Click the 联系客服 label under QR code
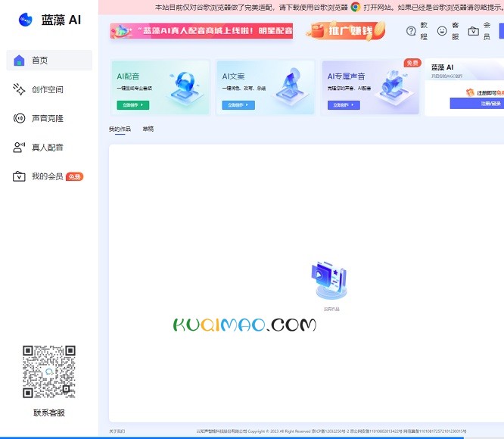The image size is (504, 439). 49,413
